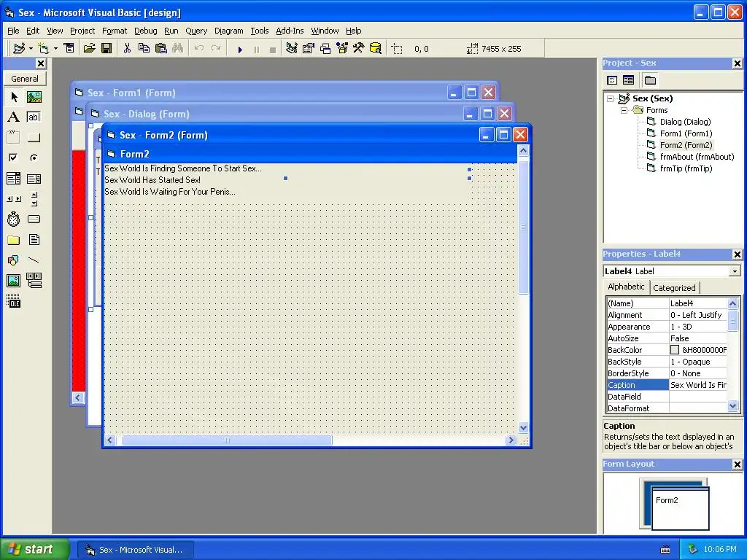Select the Line control tool
The image size is (747, 560).
click(x=34, y=260)
